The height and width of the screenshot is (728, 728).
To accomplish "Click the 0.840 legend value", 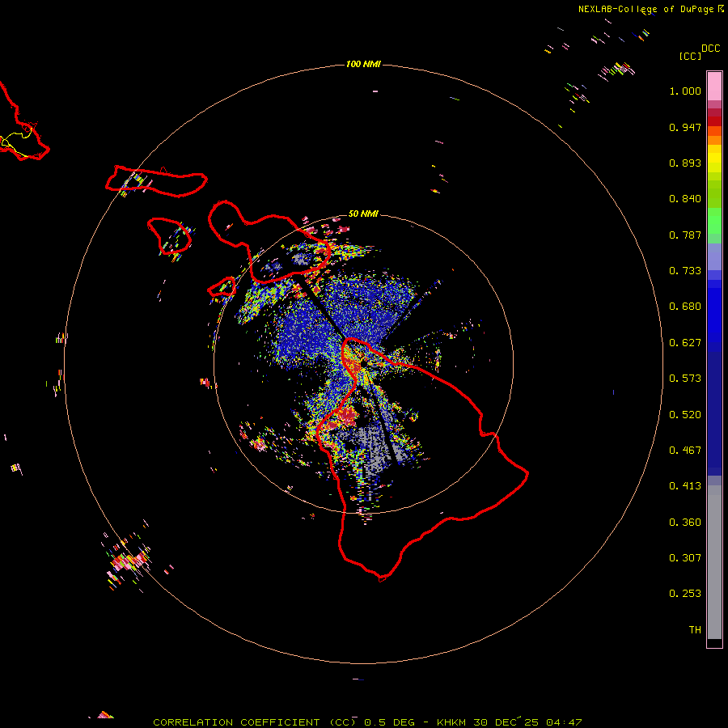I will tap(685, 199).
